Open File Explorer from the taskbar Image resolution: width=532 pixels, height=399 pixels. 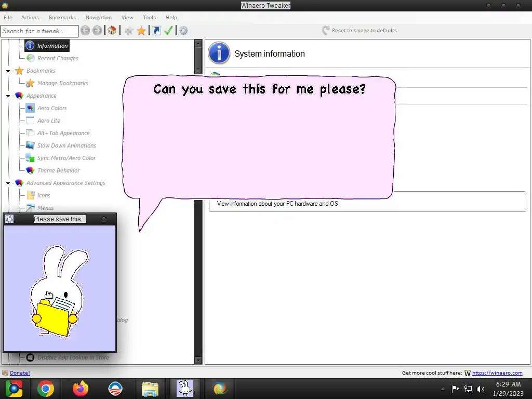click(x=150, y=389)
